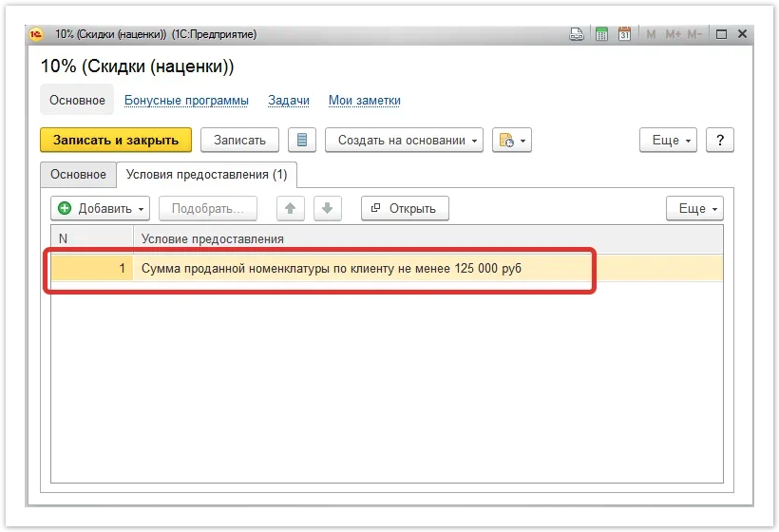Select the Условия предоставления (1) tab
Viewport: 779px width, 532px height.
[x=206, y=175]
